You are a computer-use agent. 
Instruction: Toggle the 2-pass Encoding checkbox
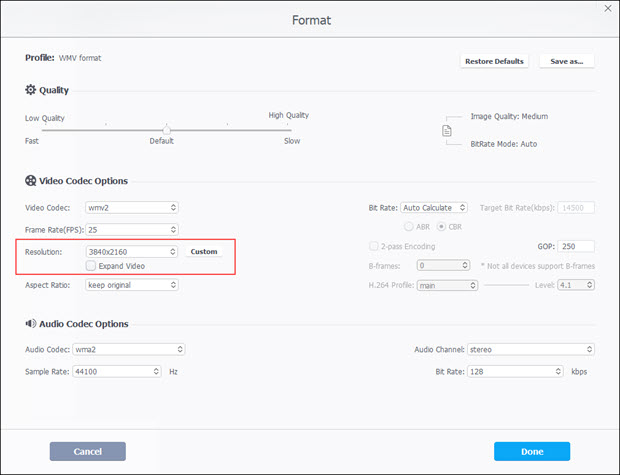pyautogui.click(x=374, y=246)
